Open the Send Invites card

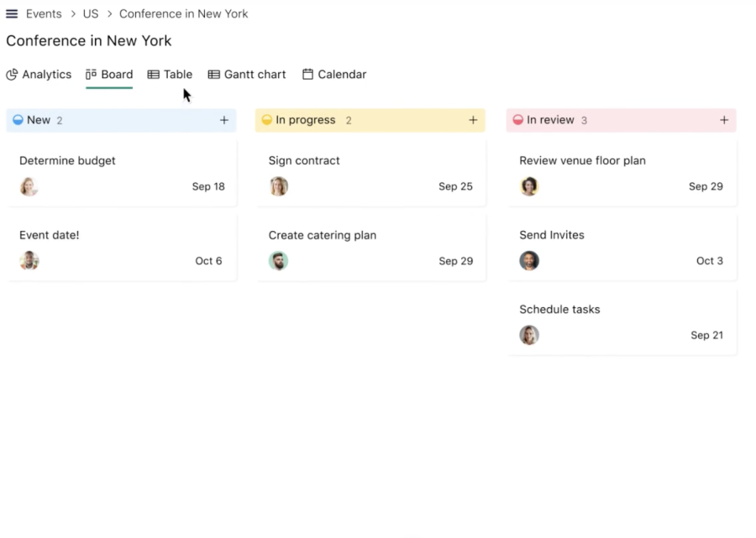(622, 248)
